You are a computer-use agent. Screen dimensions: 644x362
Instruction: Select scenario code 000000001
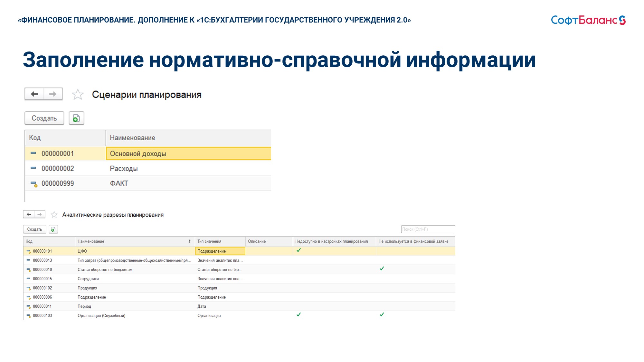58,153
